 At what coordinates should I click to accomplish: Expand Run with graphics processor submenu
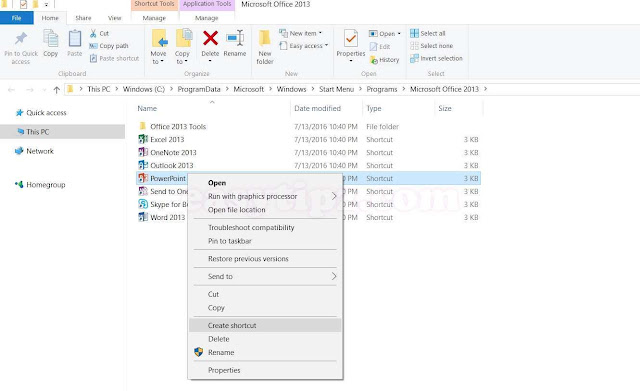pyautogui.click(x=334, y=196)
